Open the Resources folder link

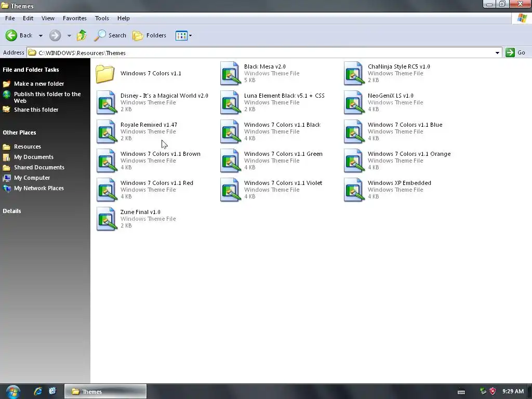[x=27, y=147]
